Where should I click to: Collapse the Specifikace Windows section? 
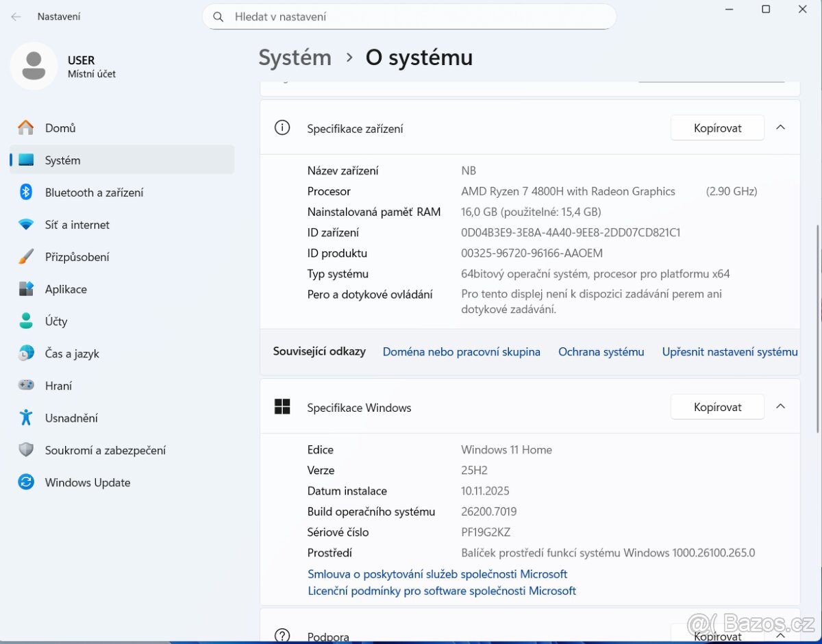pyautogui.click(x=780, y=406)
